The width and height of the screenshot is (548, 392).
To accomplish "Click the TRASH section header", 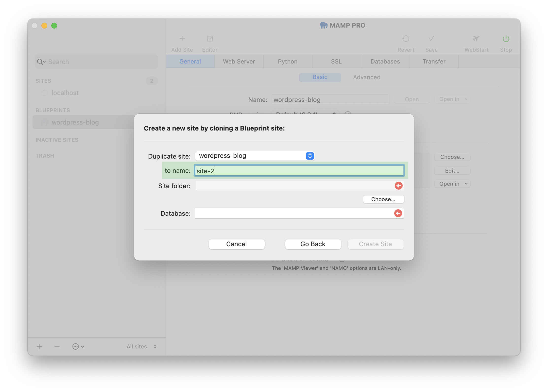I will click(45, 156).
